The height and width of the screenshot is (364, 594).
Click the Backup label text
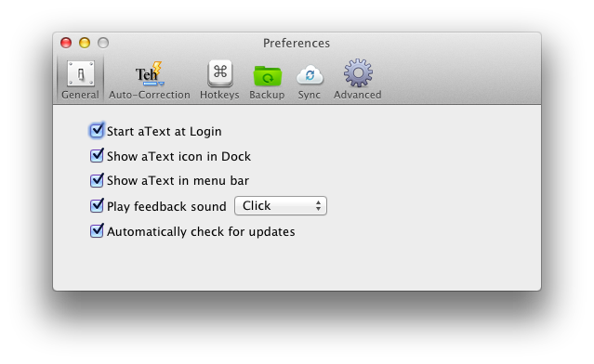tap(267, 95)
